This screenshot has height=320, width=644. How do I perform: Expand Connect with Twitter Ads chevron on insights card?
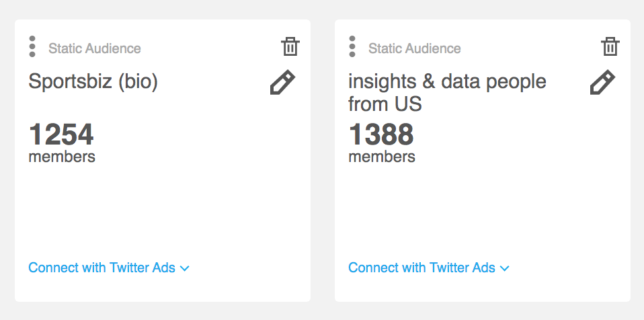pyautogui.click(x=505, y=269)
